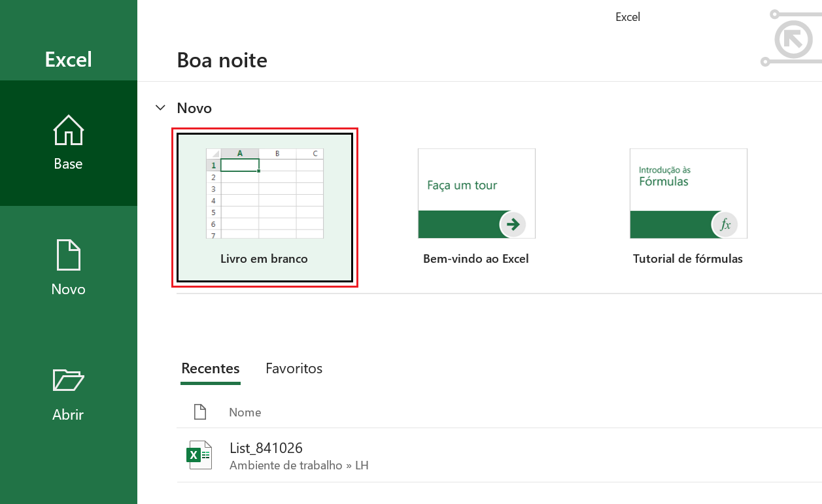Open the Tutorial de fórmulas label
The height and width of the screenshot is (504, 822).
pyautogui.click(x=687, y=259)
